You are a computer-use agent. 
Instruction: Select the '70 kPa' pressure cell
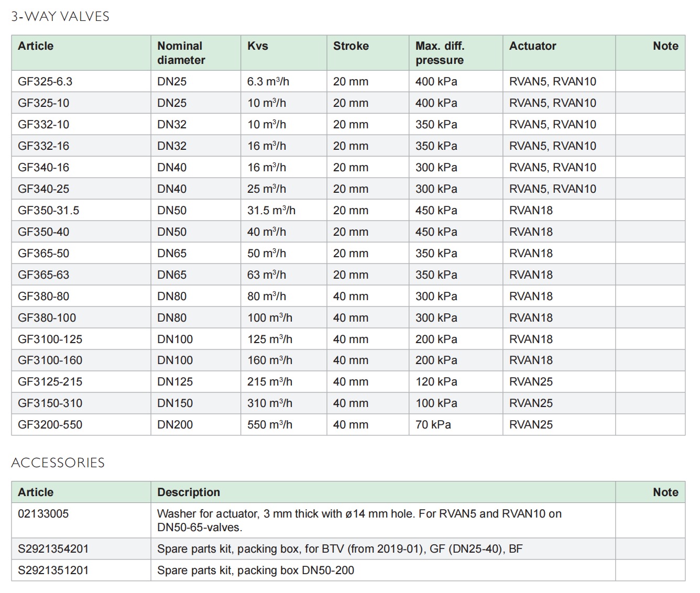click(x=433, y=425)
